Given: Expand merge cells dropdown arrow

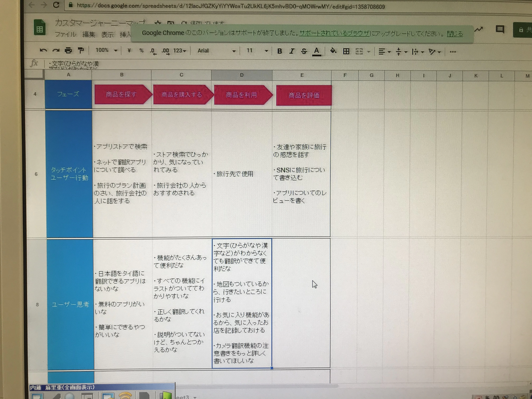Looking at the screenshot, I should tap(369, 52).
